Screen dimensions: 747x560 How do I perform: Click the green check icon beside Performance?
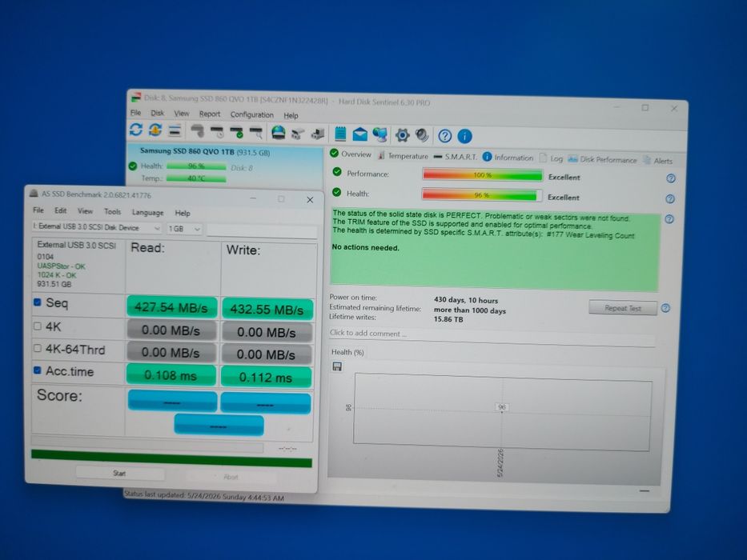(337, 172)
